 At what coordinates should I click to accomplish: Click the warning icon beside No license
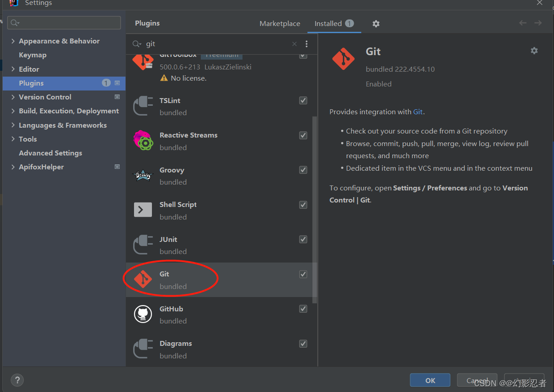pos(164,78)
